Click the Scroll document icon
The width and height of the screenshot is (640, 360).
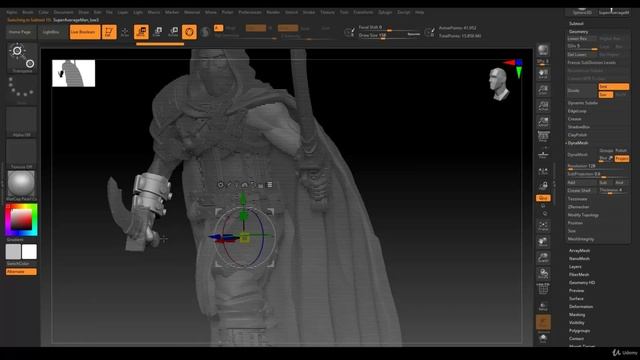pos(543,74)
